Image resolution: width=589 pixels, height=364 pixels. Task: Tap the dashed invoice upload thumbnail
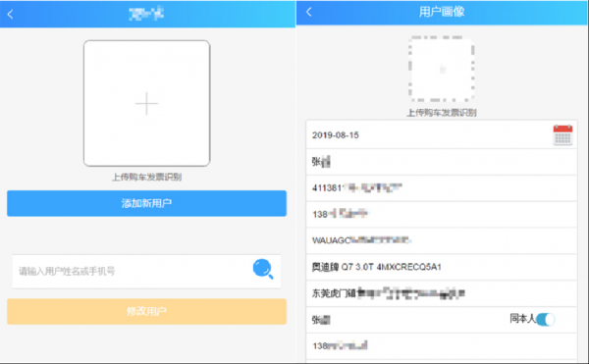tap(442, 69)
